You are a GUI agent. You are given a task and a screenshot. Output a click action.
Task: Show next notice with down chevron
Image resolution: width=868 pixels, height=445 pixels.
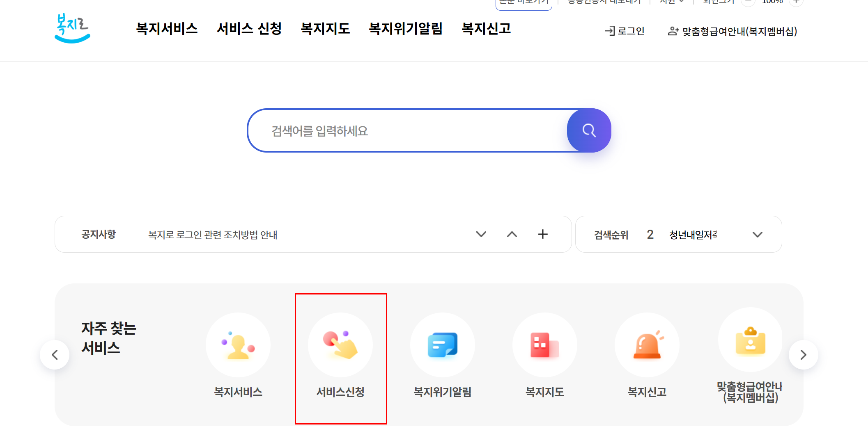point(481,234)
